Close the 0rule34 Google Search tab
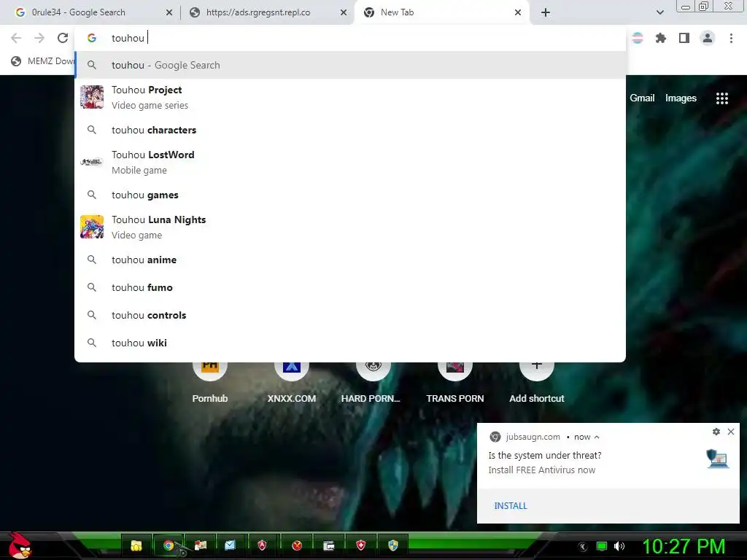The image size is (747, 560). point(169,12)
